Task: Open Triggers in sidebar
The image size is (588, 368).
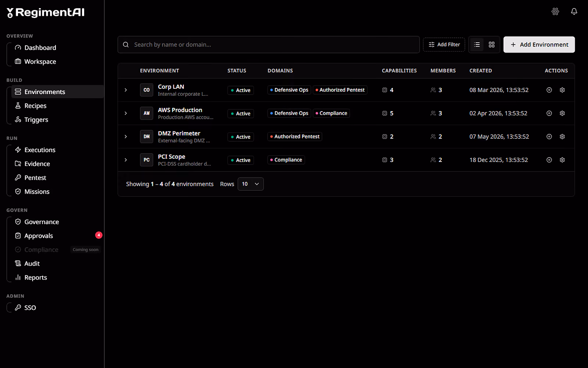Action: tap(58, 120)
